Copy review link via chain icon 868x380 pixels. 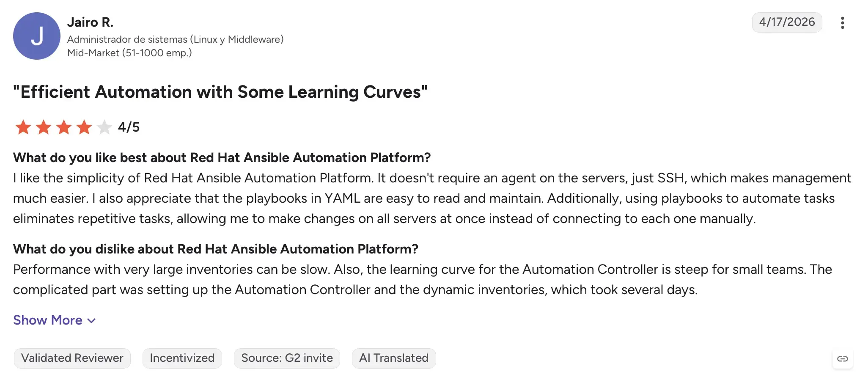tap(842, 359)
